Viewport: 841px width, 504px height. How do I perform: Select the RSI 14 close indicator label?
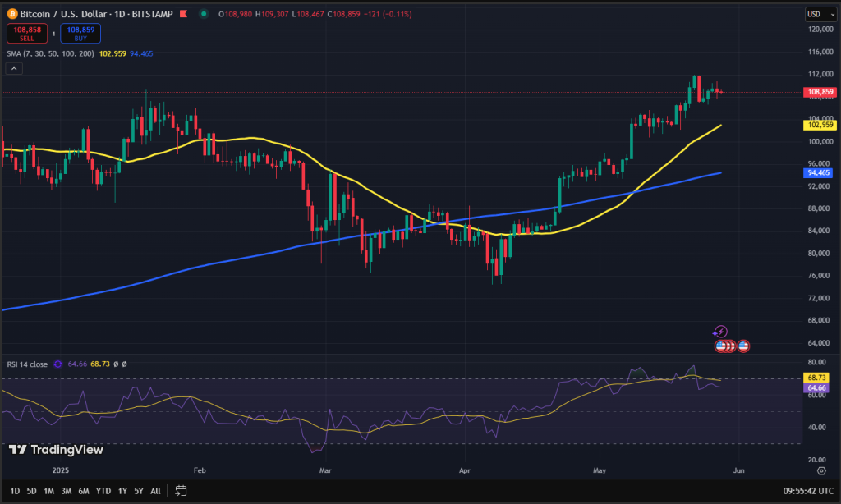pyautogui.click(x=27, y=364)
